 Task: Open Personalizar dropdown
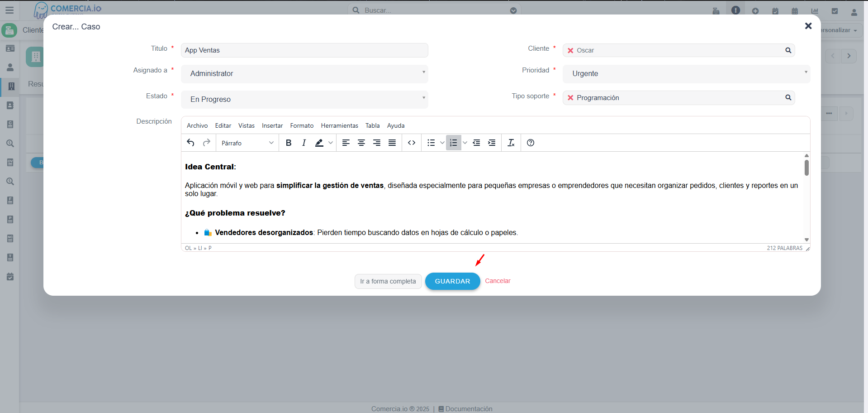(841, 30)
